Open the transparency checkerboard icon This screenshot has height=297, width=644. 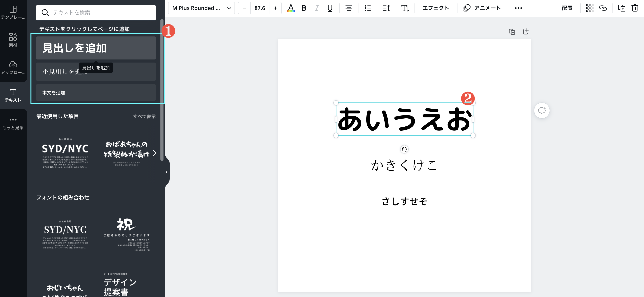pyautogui.click(x=590, y=8)
